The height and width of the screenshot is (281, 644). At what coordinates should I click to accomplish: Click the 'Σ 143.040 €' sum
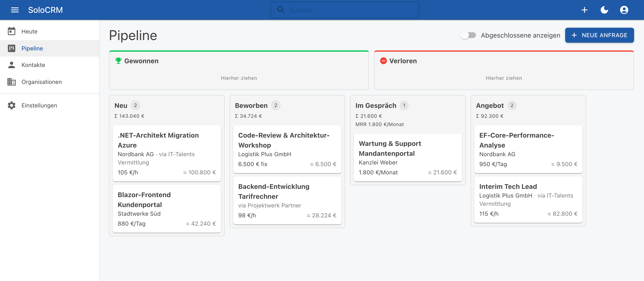tap(129, 116)
